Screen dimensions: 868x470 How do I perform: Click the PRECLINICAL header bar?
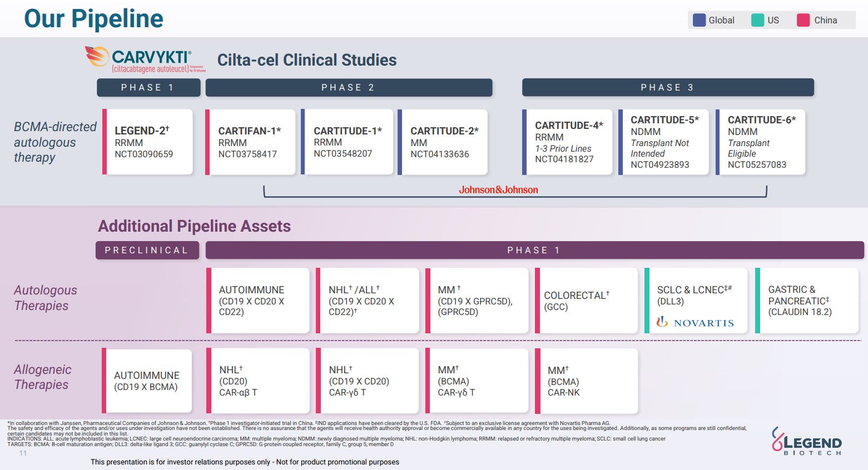click(147, 251)
